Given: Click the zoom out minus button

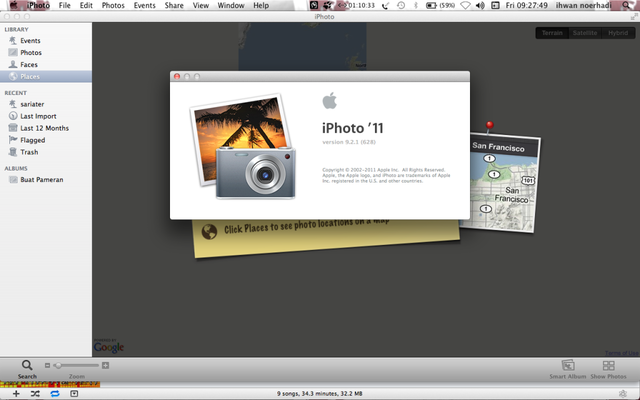Looking at the screenshot, I should [47, 365].
